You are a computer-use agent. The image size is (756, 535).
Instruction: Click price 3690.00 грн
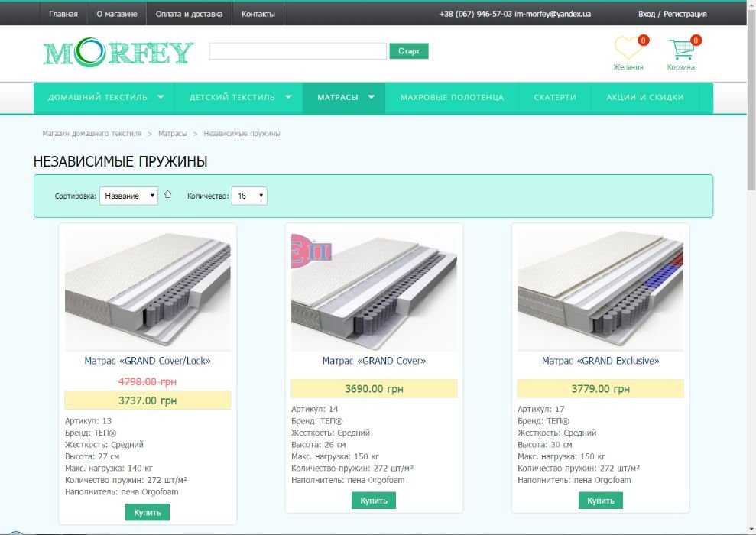pyautogui.click(x=374, y=388)
